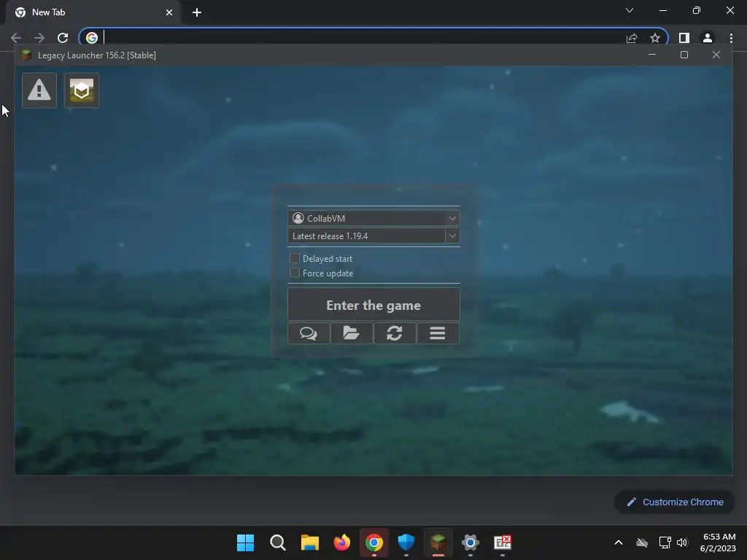Click the Legacy Launcher 156.2 title text
The width and height of the screenshot is (747, 560).
(x=97, y=55)
